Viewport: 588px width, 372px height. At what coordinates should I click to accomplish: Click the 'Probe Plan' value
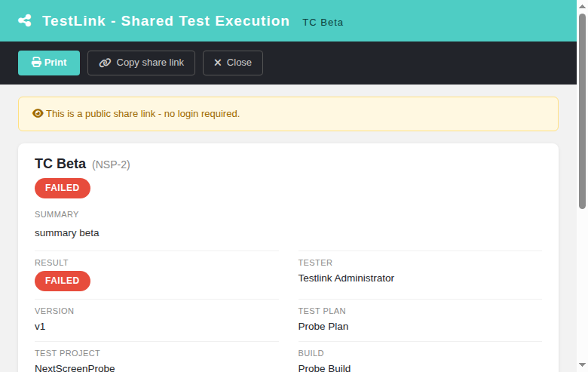323,327
